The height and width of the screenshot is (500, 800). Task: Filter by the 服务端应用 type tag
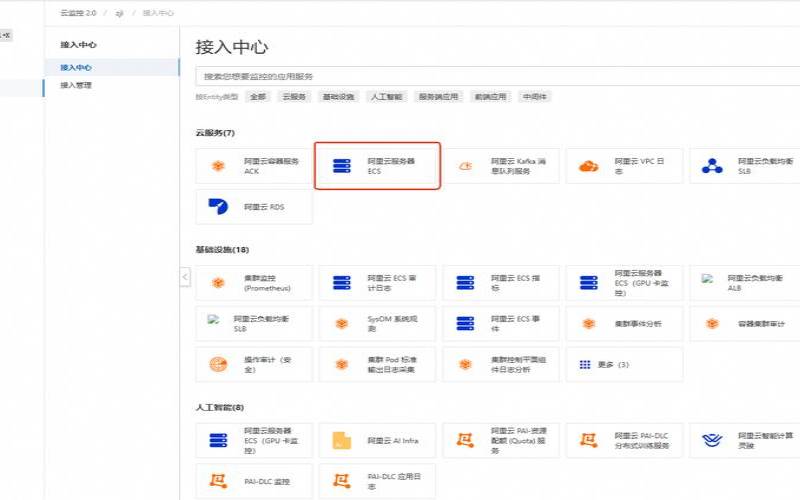point(438,96)
